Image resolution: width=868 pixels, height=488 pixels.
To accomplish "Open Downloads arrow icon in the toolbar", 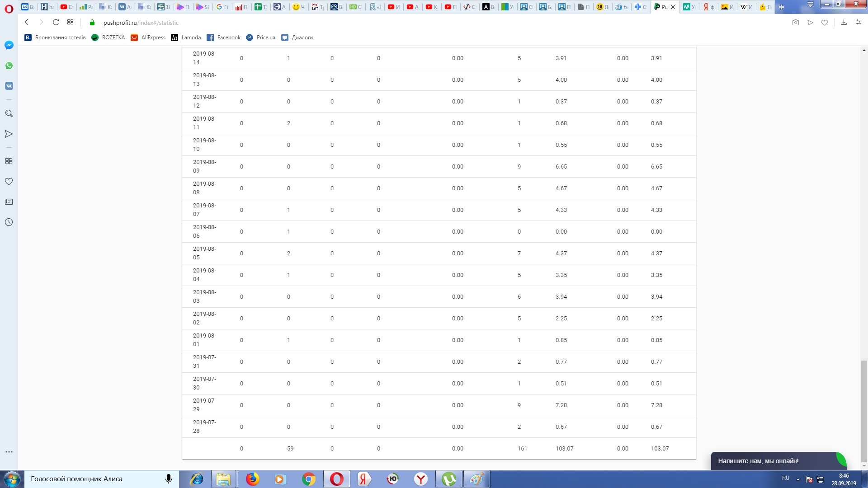I will pos(844,23).
